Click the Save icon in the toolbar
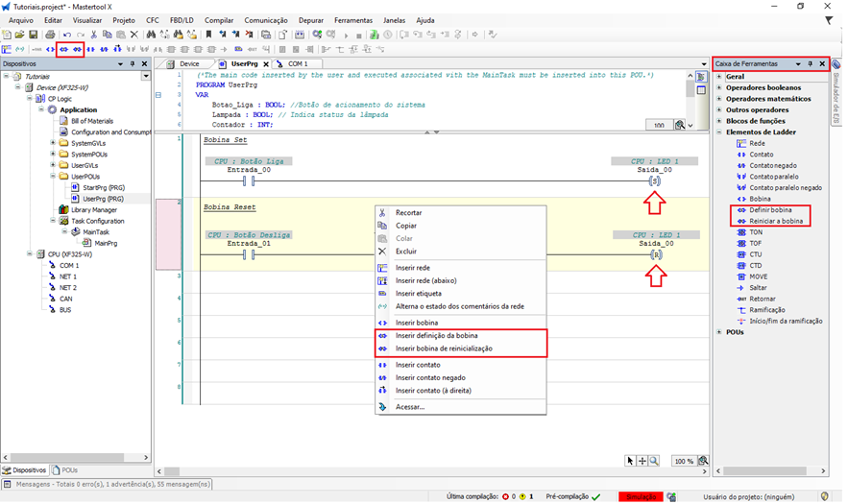This screenshot has width=848, height=504. [34, 35]
